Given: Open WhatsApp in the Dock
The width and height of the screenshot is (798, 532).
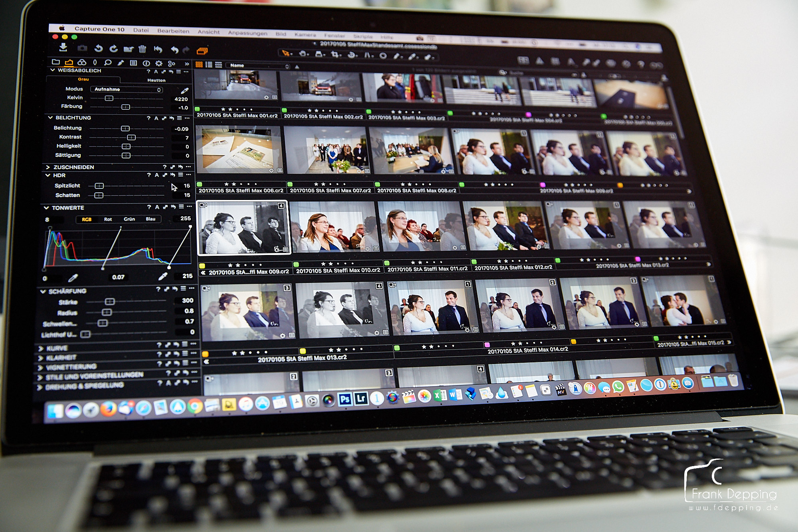Looking at the screenshot, I should click(618, 386).
